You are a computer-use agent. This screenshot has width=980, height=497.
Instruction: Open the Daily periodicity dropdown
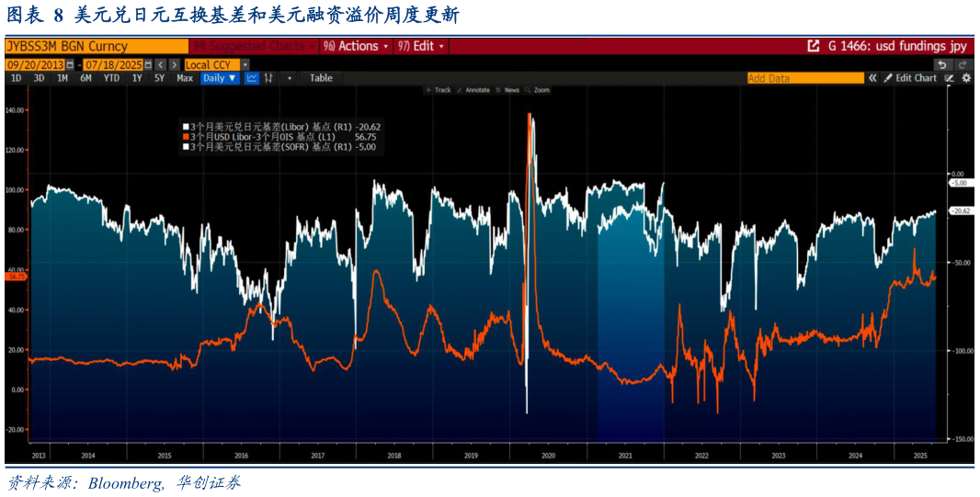point(220,78)
